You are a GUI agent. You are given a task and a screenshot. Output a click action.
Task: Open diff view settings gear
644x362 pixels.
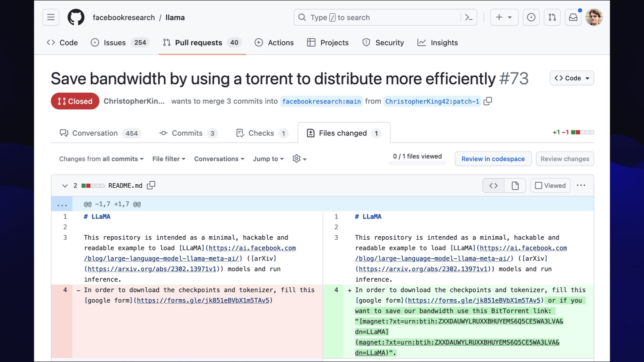[x=299, y=159]
